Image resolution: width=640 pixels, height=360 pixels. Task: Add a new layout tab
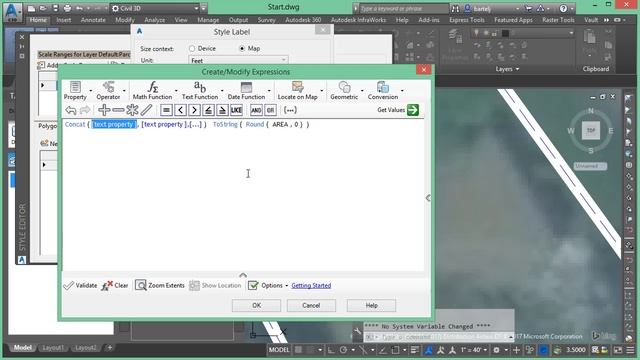point(109,348)
